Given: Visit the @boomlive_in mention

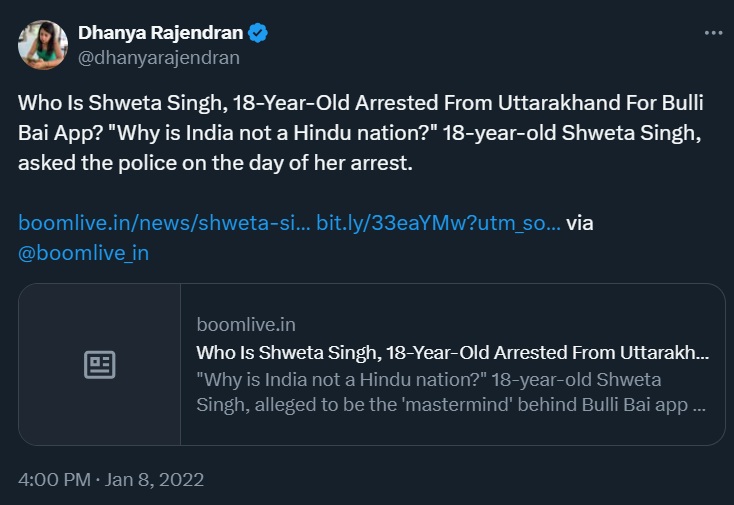Looking at the screenshot, I should click(x=84, y=252).
